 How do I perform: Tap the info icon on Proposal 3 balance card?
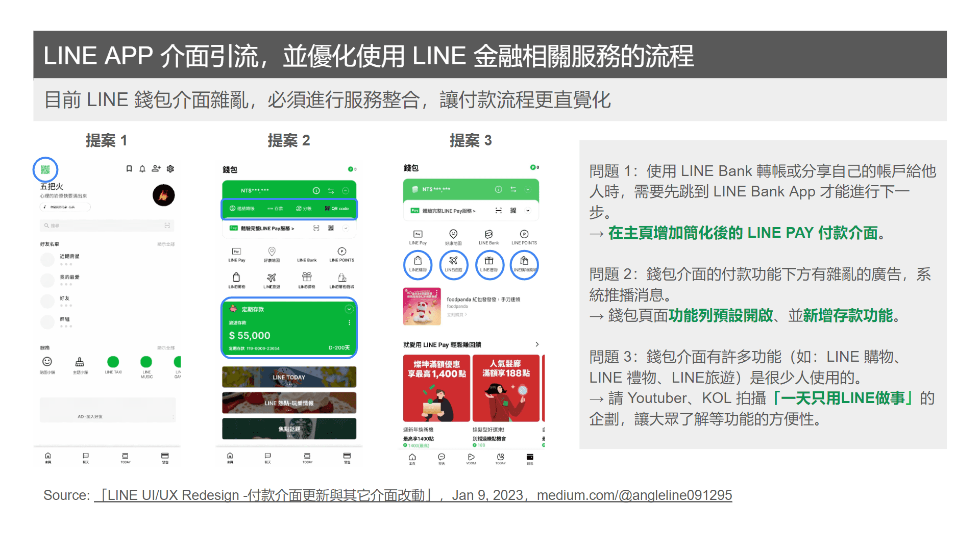[499, 189]
